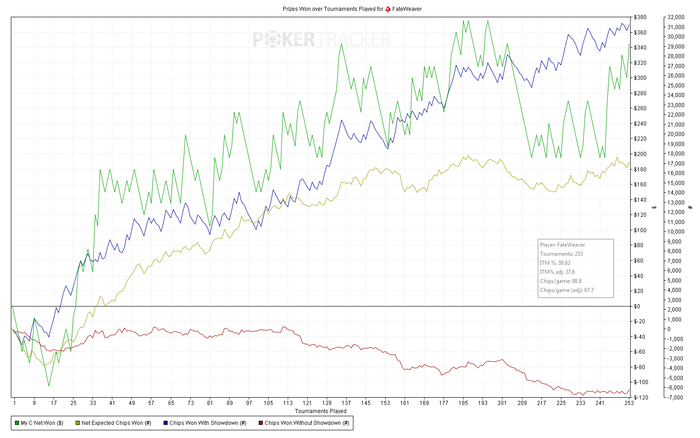Click the x-axis tick label '121'

307,403
